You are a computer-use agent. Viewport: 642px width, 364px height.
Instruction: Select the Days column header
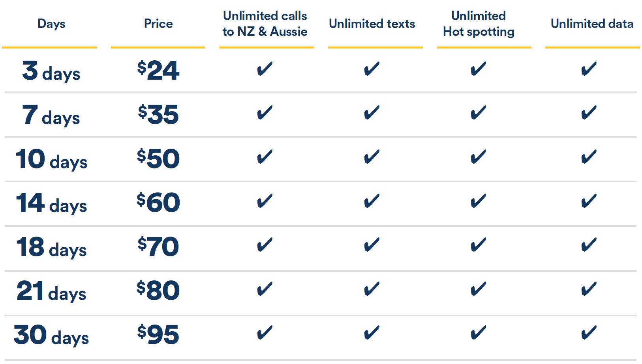(51, 24)
